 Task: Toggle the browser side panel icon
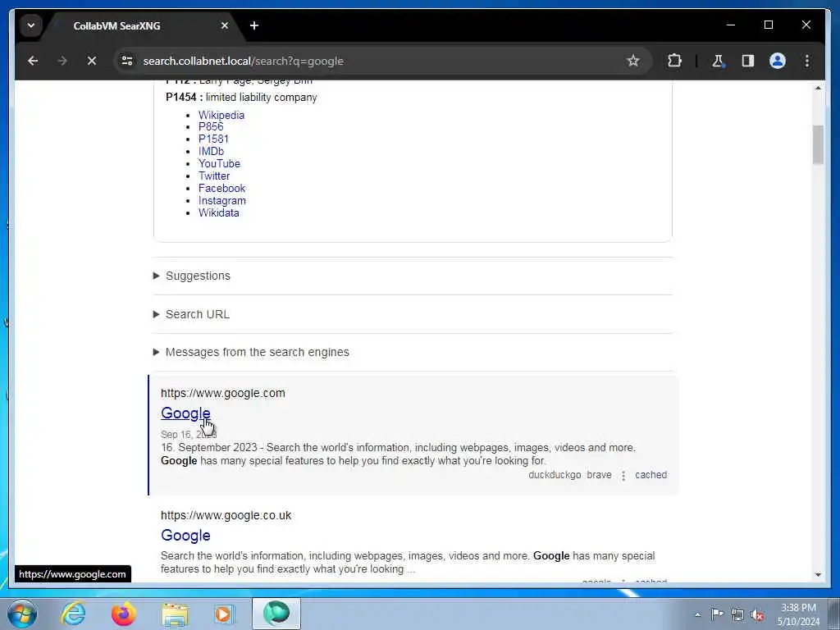[748, 61]
